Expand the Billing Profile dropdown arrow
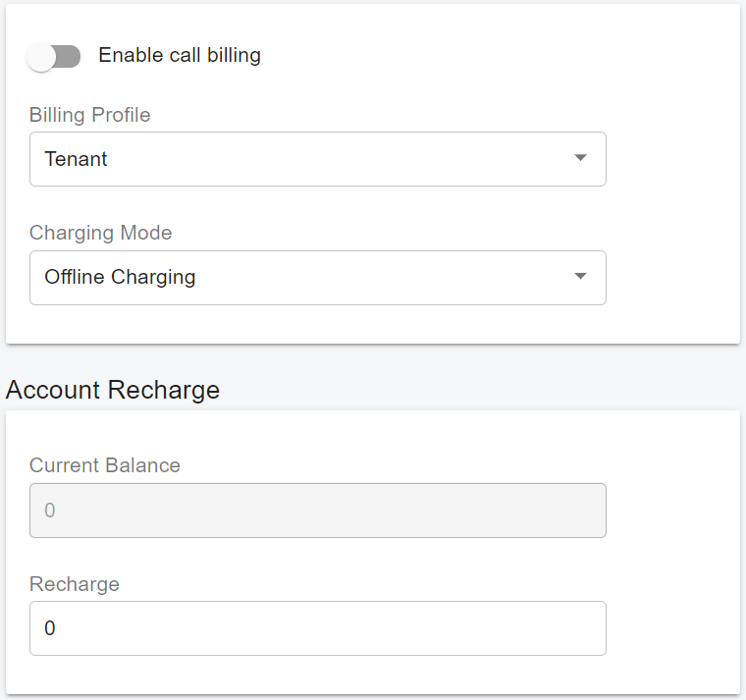Image resolution: width=746 pixels, height=700 pixels. click(580, 158)
